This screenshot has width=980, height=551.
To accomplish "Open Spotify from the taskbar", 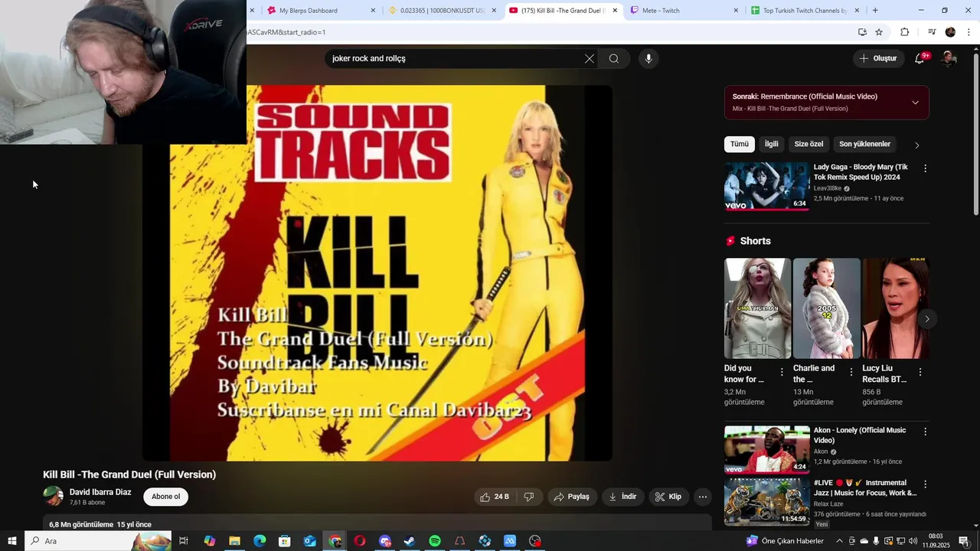I will 435,541.
